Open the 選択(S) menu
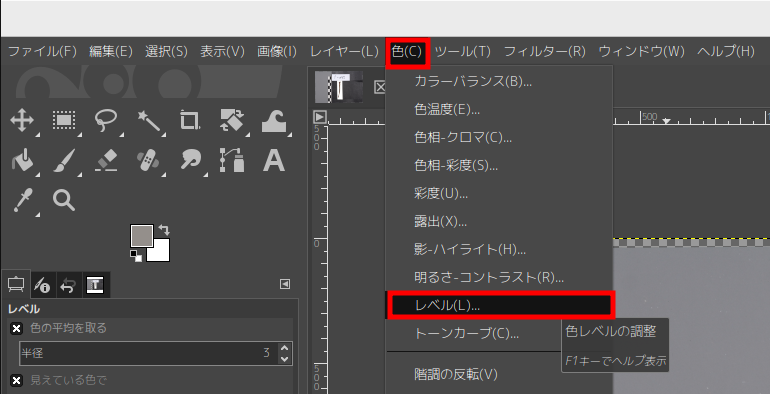Screen dimensions: 770x394 (166, 51)
